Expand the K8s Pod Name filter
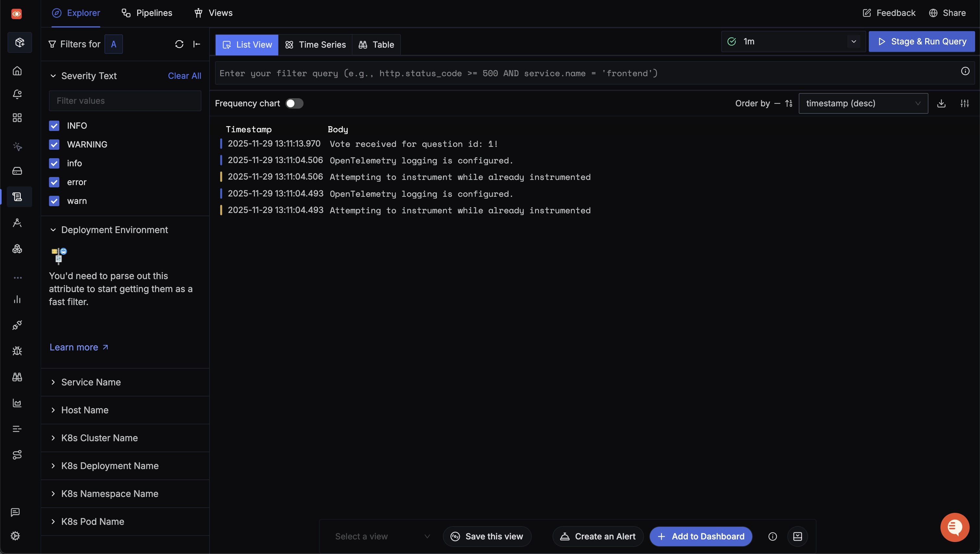980x554 pixels. point(92,522)
